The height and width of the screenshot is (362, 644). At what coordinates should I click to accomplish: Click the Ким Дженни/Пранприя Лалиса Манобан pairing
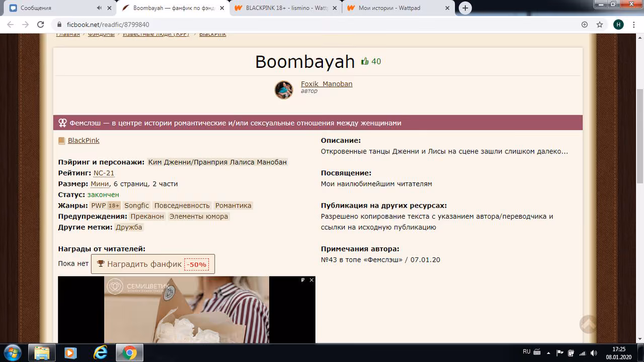pos(218,162)
